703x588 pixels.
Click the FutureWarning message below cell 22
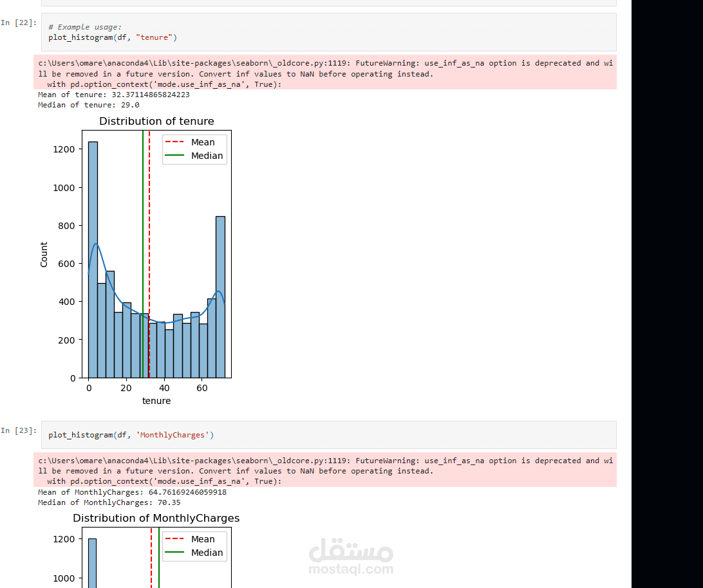(x=322, y=73)
